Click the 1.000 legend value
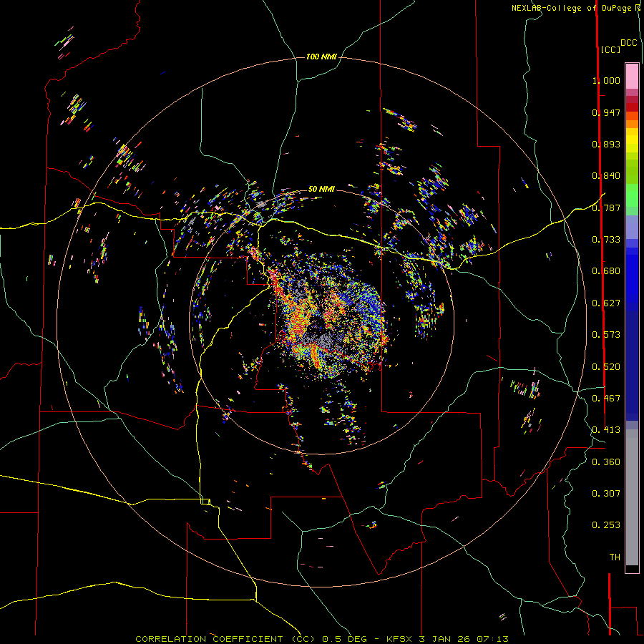 click(606, 80)
